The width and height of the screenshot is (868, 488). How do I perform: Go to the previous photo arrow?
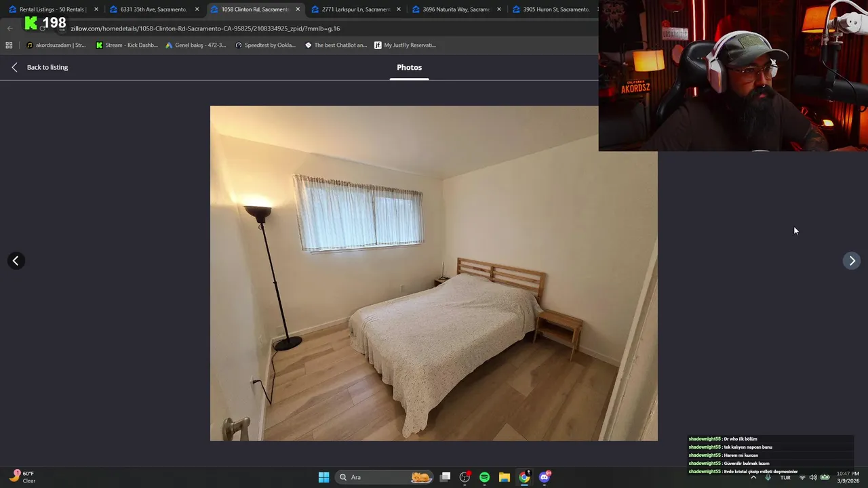(x=16, y=261)
